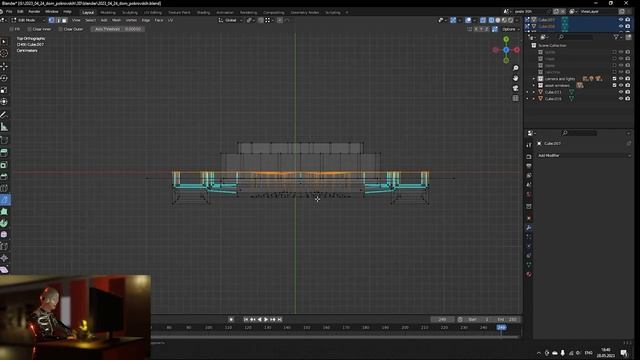Select the Extrude Region tool

tap(4, 153)
